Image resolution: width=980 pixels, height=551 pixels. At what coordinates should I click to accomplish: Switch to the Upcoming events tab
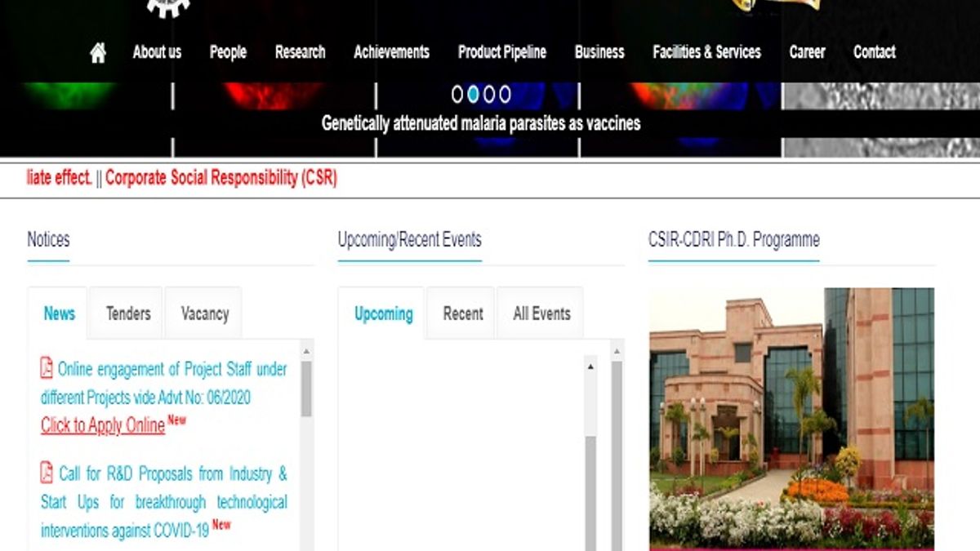coord(383,313)
